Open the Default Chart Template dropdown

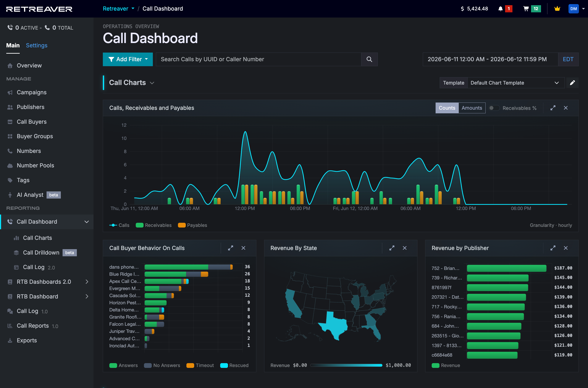tap(515, 83)
